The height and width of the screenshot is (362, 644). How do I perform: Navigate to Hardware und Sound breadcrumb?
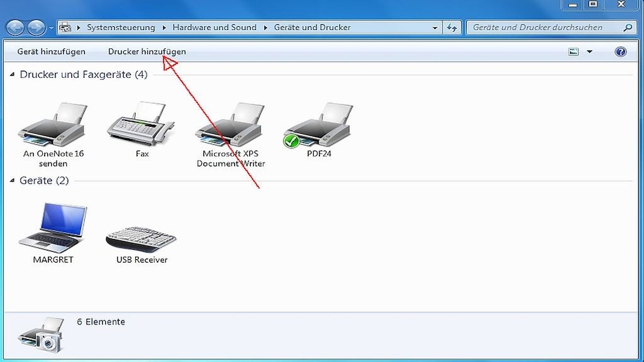tap(214, 27)
